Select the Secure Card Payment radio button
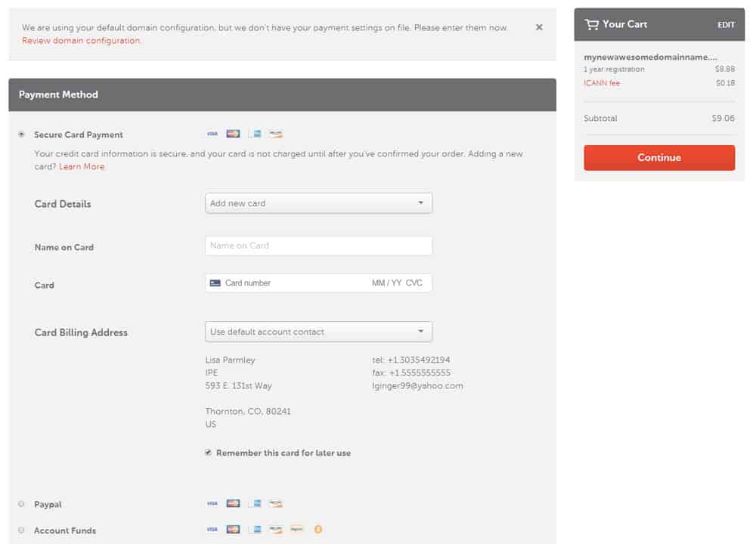This screenshot has height=544, width=756. coord(21,134)
